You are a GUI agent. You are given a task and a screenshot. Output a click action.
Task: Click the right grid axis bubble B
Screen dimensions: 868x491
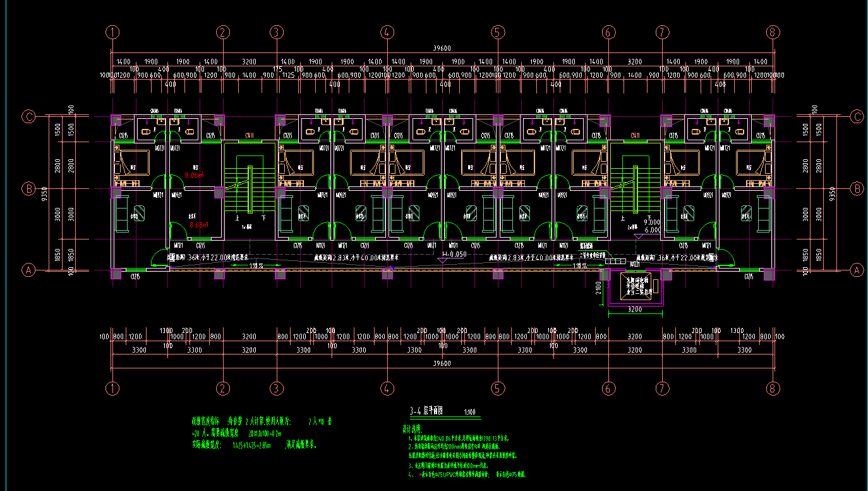tap(857, 188)
